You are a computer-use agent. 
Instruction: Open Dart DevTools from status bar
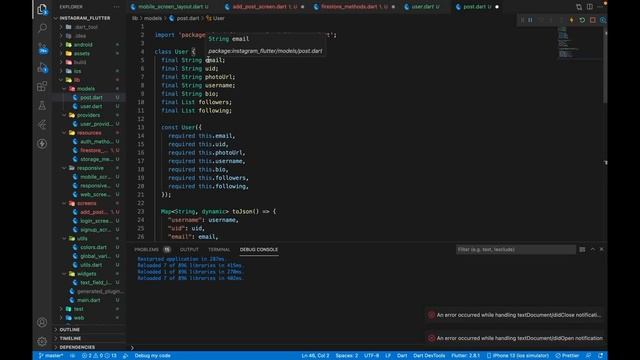(429, 356)
